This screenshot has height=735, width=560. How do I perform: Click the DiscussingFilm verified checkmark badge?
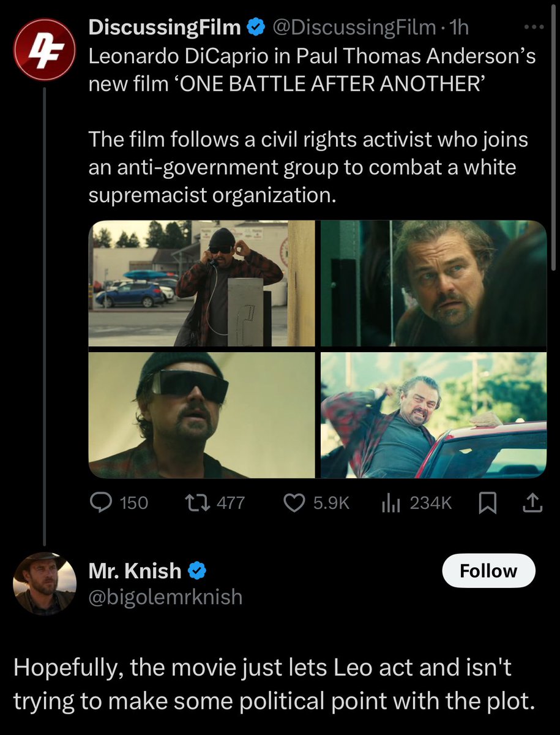tap(255, 27)
